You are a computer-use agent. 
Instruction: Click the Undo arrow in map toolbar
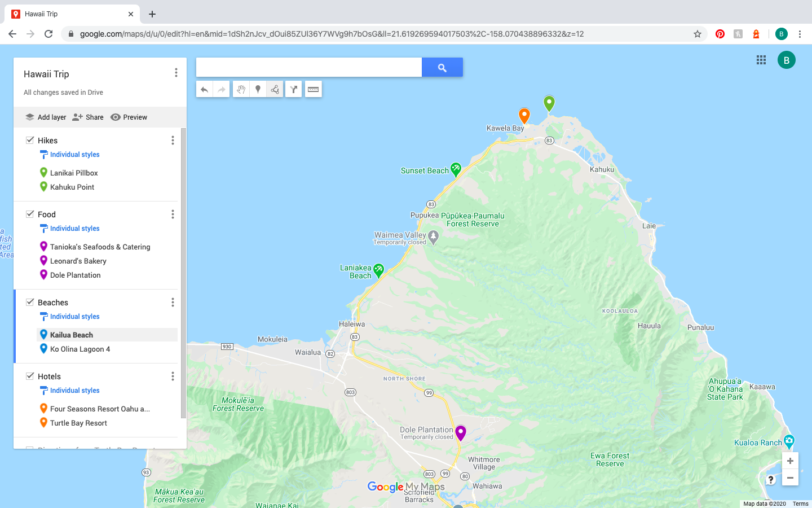[x=205, y=89]
